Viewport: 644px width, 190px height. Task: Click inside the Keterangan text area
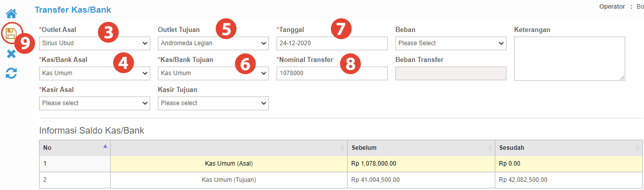click(x=569, y=58)
